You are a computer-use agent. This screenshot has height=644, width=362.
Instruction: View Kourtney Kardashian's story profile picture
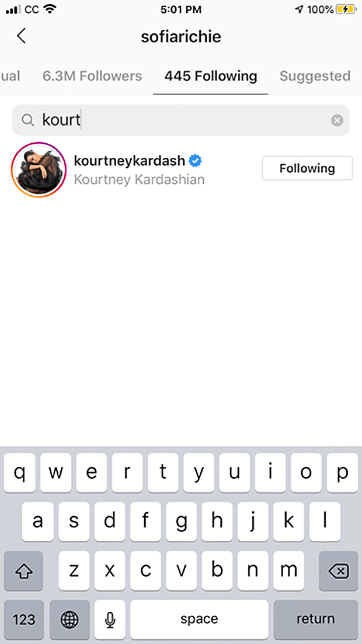point(39,170)
